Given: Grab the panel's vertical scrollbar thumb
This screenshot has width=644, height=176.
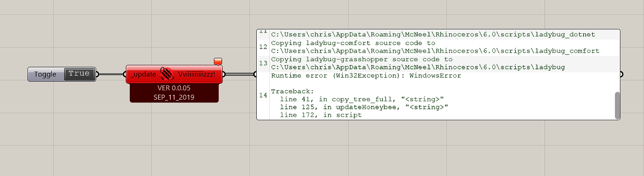Looking at the screenshot, I should click(617, 105).
